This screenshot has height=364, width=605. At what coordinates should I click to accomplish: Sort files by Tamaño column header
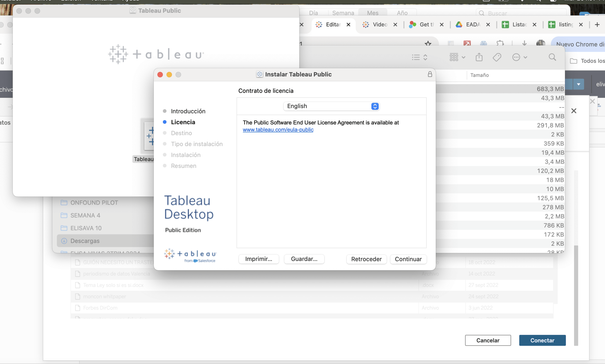479,75
